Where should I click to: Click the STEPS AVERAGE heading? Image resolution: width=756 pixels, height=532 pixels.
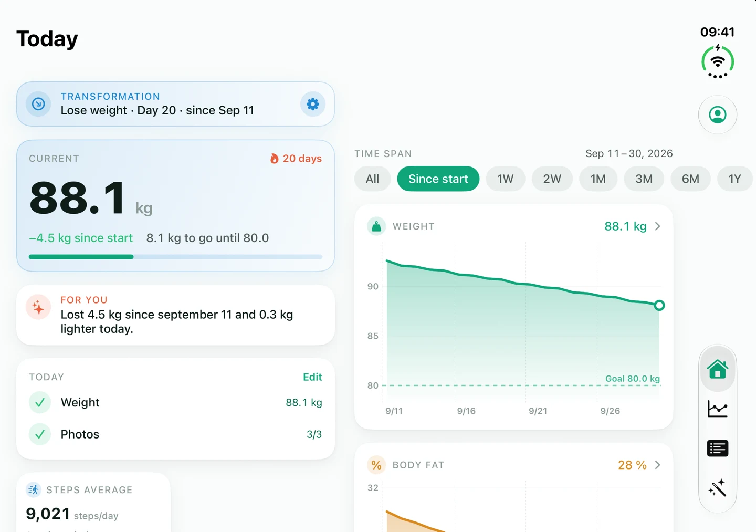tap(89, 490)
